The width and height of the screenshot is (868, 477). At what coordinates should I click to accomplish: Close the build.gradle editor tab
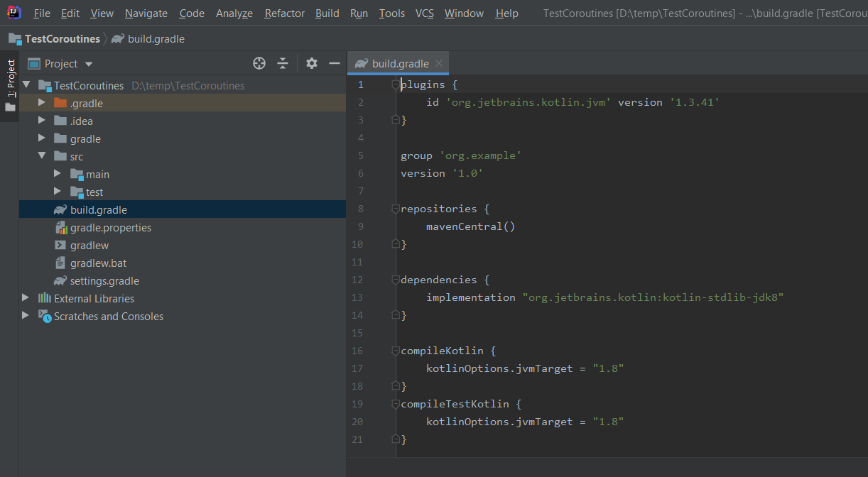point(439,63)
